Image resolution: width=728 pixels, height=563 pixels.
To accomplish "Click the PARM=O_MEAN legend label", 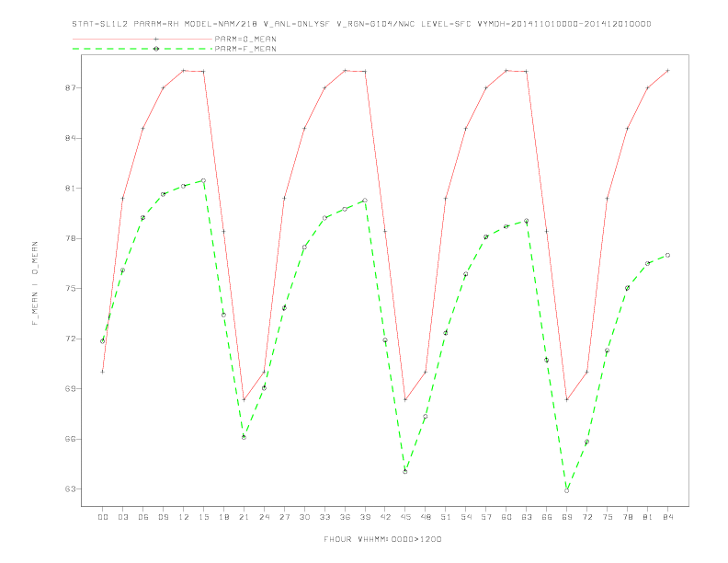I will (x=245, y=39).
